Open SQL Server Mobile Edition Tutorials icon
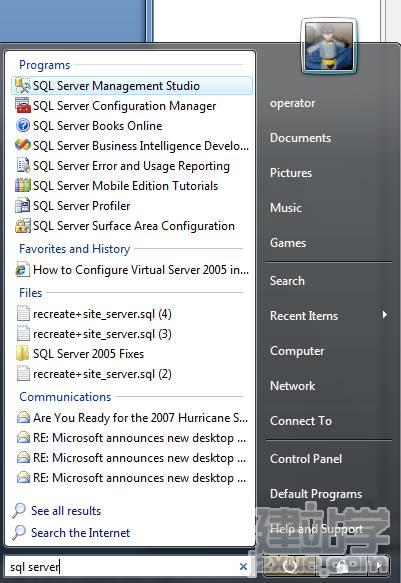 click(22, 185)
